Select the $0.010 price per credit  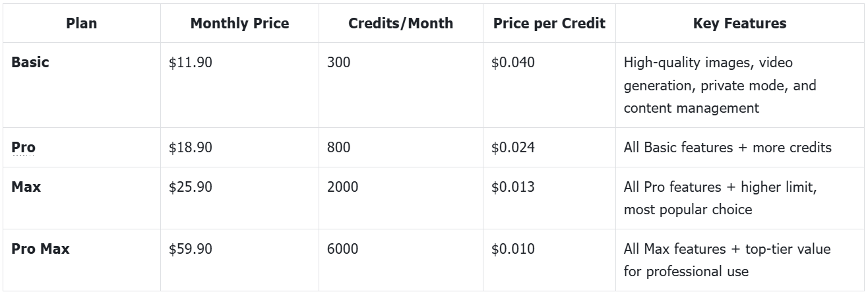click(x=512, y=249)
